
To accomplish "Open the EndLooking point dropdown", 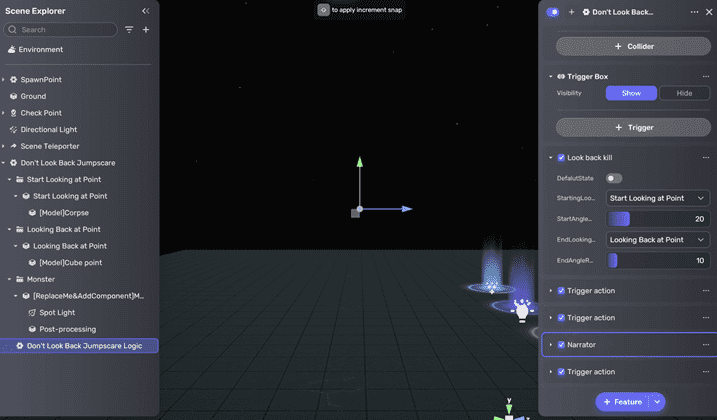I will 658,240.
